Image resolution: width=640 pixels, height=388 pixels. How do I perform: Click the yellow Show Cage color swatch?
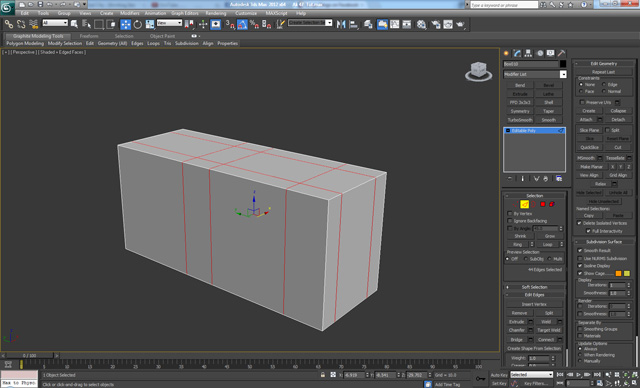click(627, 273)
